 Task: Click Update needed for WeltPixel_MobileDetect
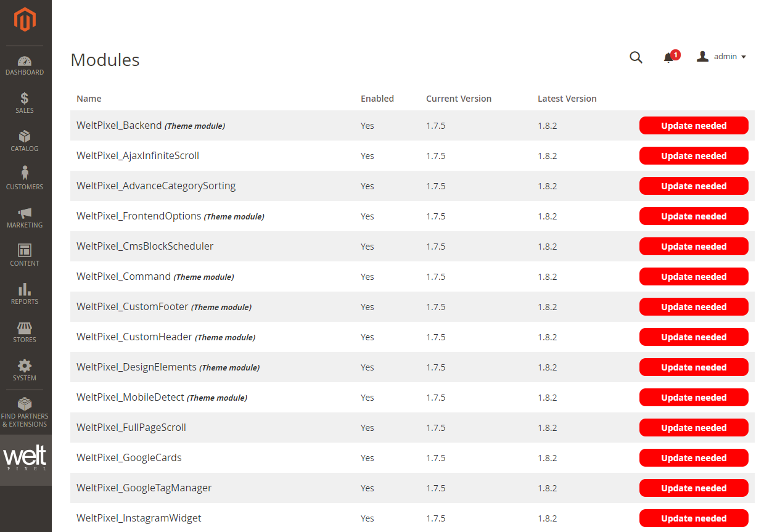pos(694,398)
